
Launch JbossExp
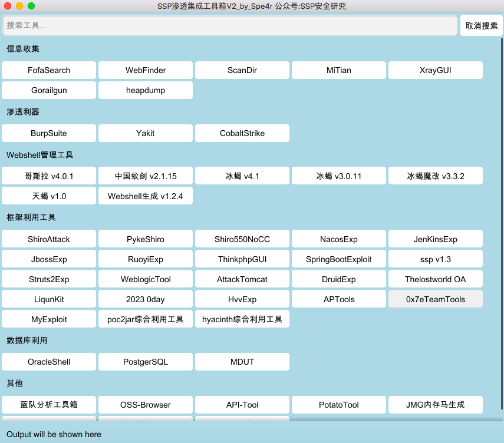pos(49,259)
